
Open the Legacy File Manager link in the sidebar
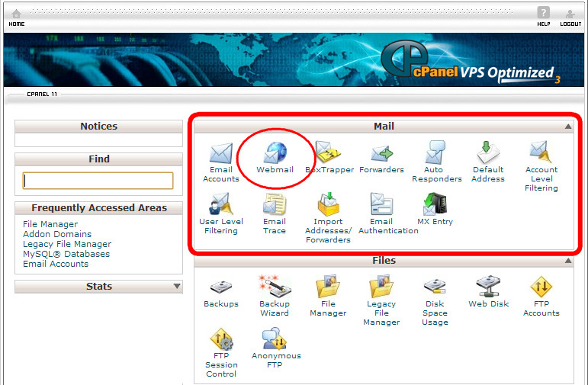pyautogui.click(x=67, y=244)
